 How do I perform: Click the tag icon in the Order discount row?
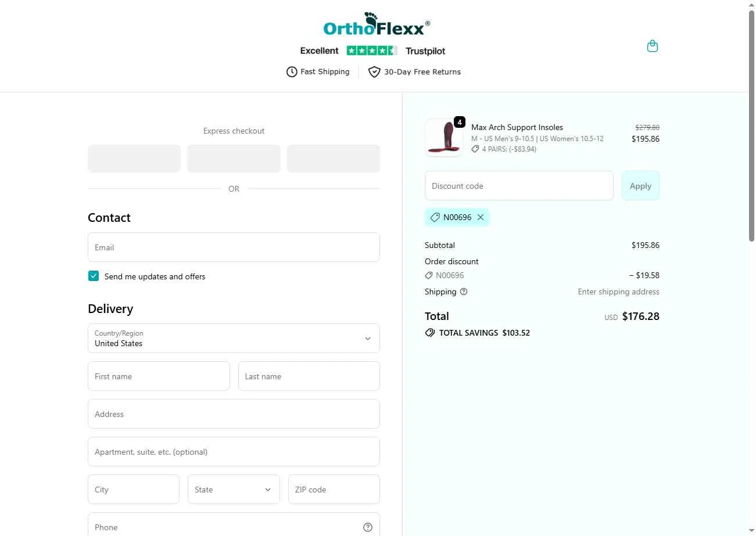click(429, 275)
